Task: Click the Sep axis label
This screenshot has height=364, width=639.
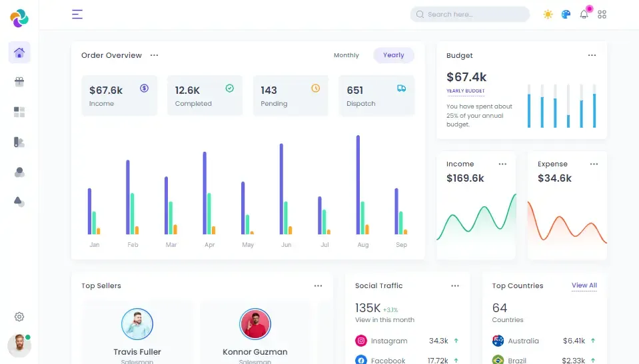Action: click(401, 245)
